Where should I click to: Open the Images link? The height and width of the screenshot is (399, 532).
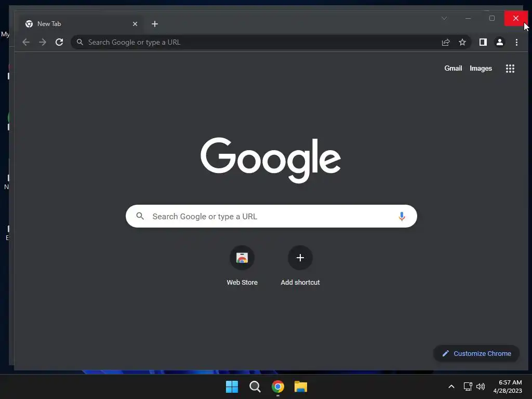coord(481,68)
